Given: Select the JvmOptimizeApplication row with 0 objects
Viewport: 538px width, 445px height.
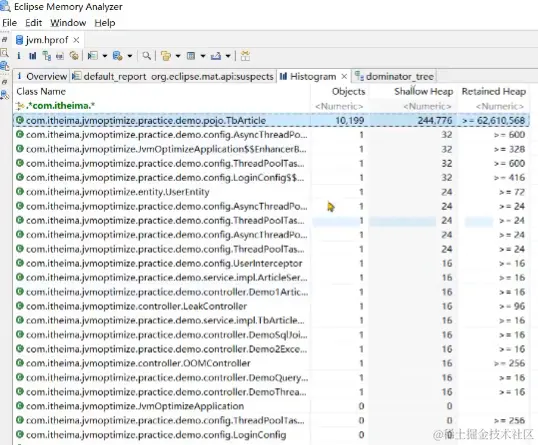Looking at the screenshot, I should [x=271, y=406].
